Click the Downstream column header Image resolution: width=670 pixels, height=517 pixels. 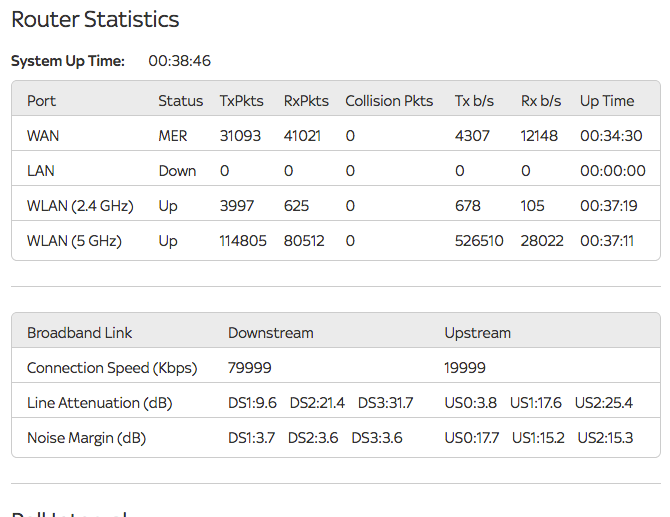270,333
